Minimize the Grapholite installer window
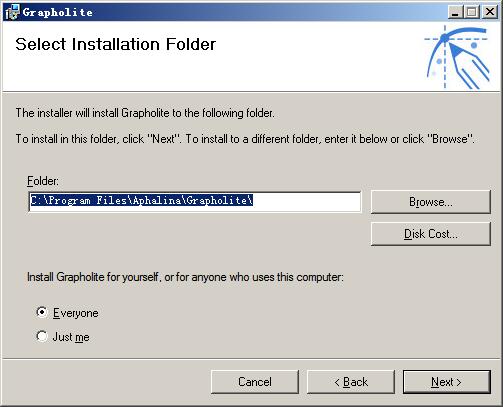This screenshot has width=503, height=407. (455, 12)
